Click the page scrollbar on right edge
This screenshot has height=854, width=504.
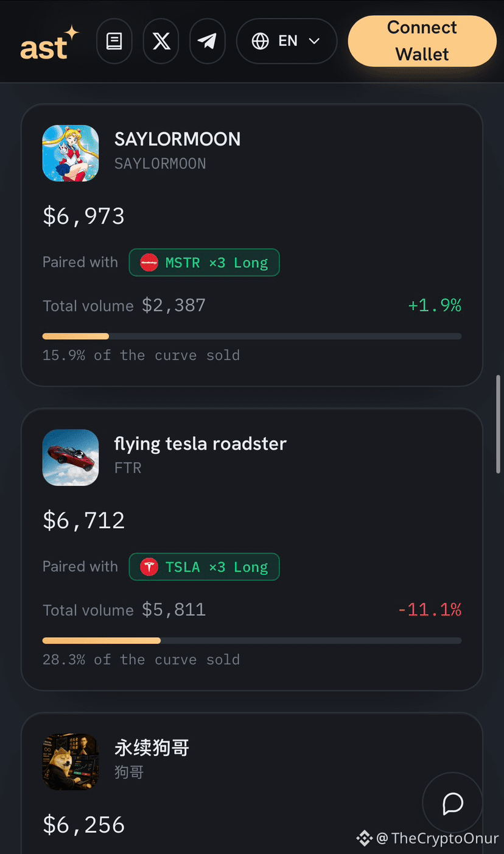(x=499, y=424)
